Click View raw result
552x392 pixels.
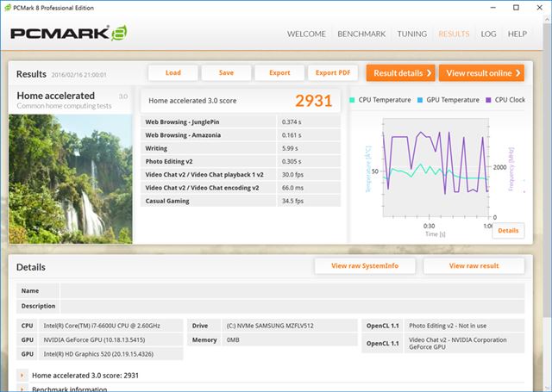(x=474, y=266)
